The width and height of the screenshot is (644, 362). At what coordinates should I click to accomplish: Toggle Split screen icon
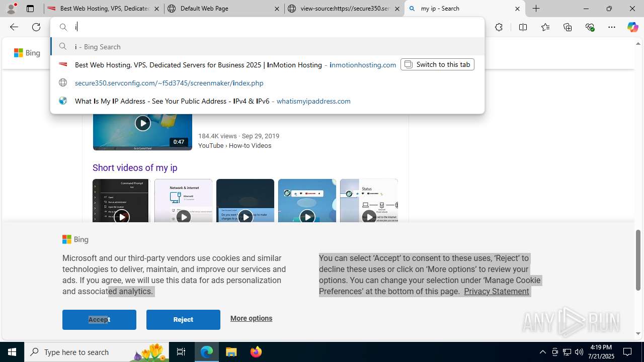(523, 27)
